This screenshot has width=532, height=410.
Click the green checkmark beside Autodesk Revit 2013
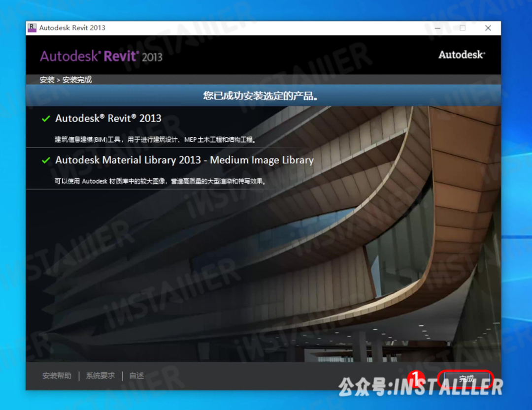46,119
